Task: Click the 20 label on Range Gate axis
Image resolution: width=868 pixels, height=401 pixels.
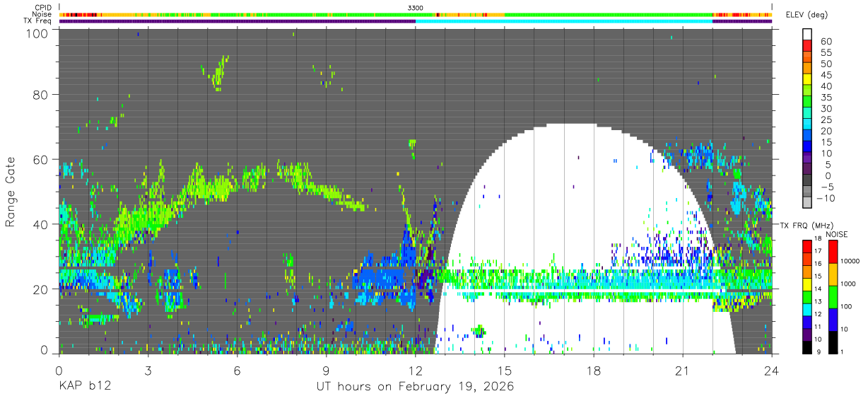Action: (41, 289)
